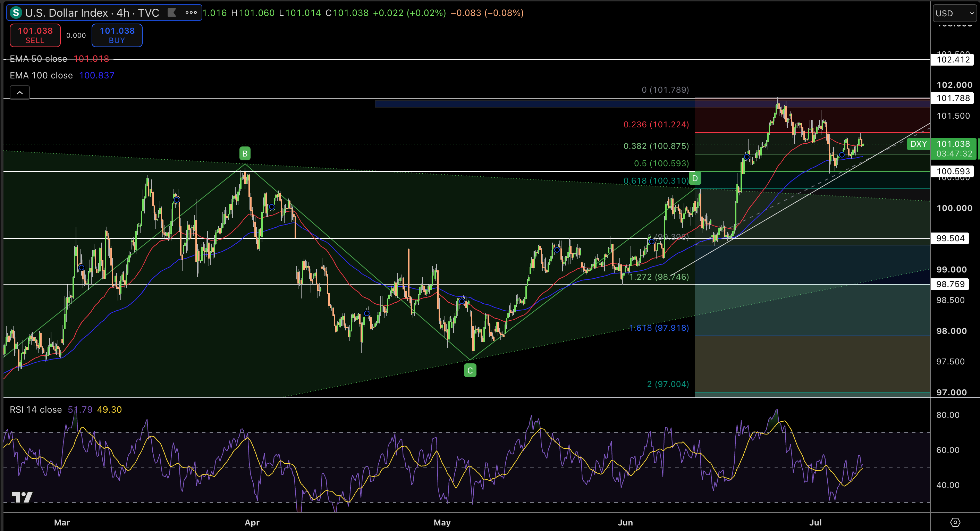Click the 99.504 horizontal line price label
Image resolution: width=980 pixels, height=531 pixels.
(950, 238)
